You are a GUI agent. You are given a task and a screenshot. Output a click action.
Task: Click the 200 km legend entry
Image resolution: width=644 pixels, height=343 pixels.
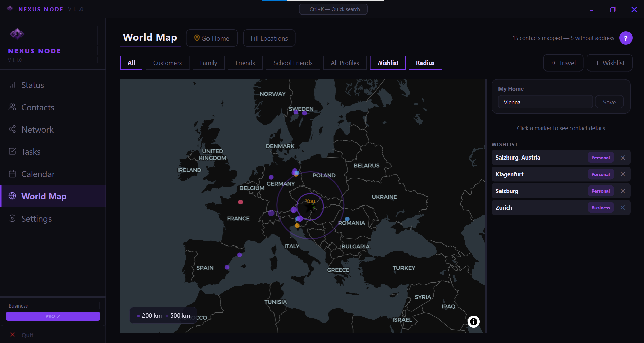pos(149,316)
